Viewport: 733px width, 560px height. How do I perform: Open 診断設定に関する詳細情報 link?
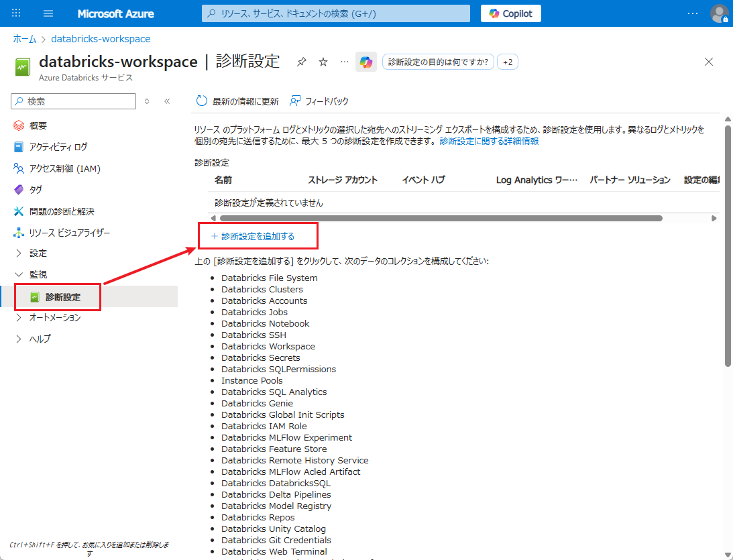tap(489, 142)
